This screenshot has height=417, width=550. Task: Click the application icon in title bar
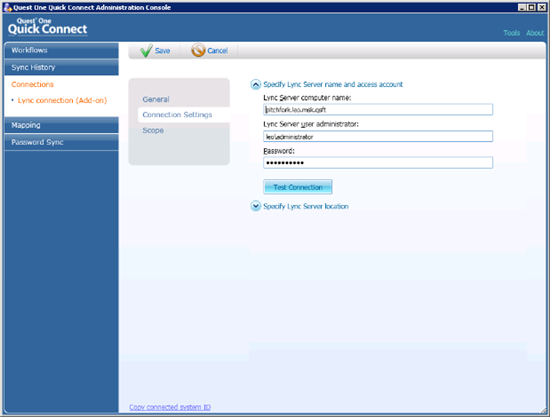pos(7,7)
